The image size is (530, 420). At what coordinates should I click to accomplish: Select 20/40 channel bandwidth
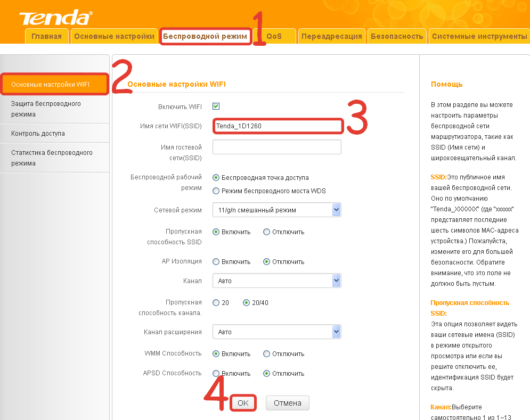[247, 303]
